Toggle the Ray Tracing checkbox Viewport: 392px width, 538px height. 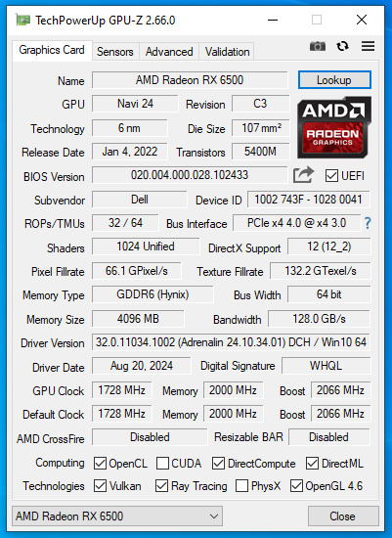click(x=161, y=486)
